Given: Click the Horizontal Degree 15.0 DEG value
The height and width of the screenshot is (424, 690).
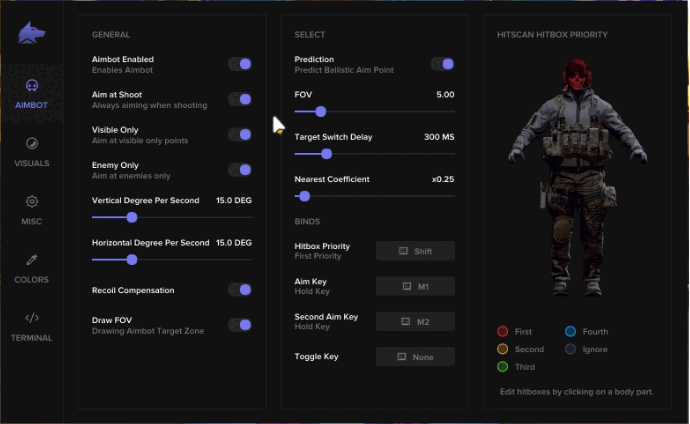Looking at the screenshot, I should pyautogui.click(x=234, y=242).
